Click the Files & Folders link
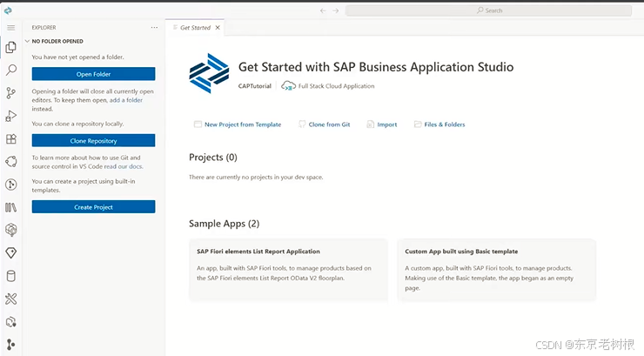Image resolution: width=644 pixels, height=356 pixels. pyautogui.click(x=445, y=124)
